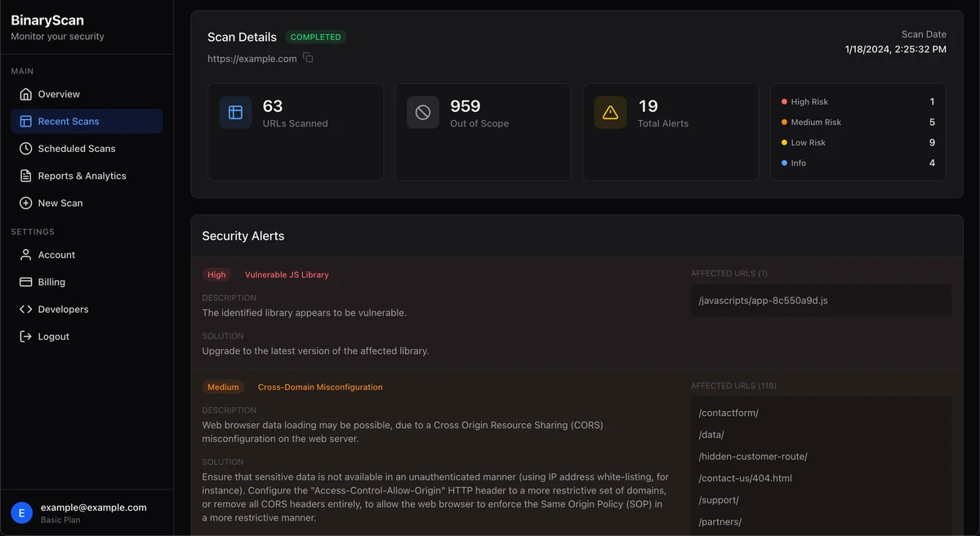Click the Total Alerts warning triangle icon
The width and height of the screenshot is (980, 536).
tap(610, 113)
